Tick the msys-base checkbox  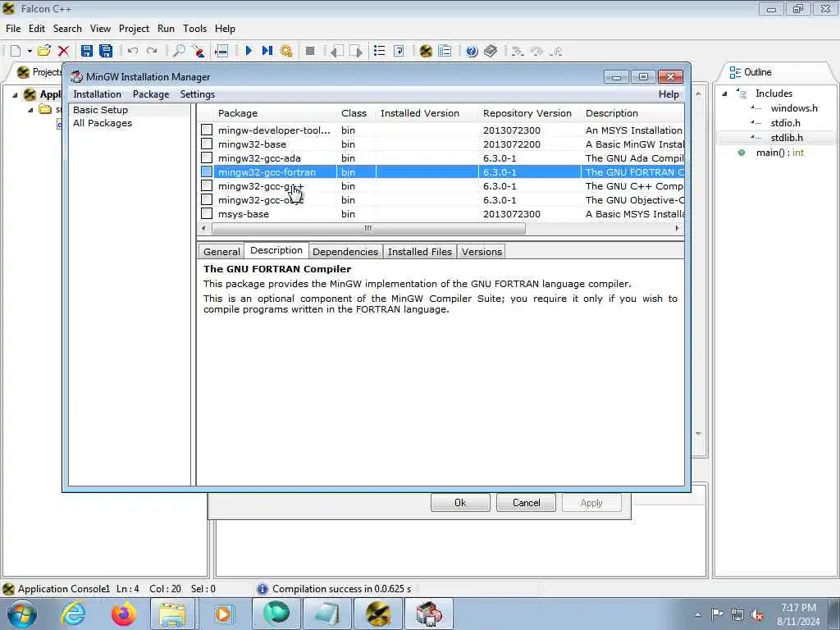coord(207,214)
